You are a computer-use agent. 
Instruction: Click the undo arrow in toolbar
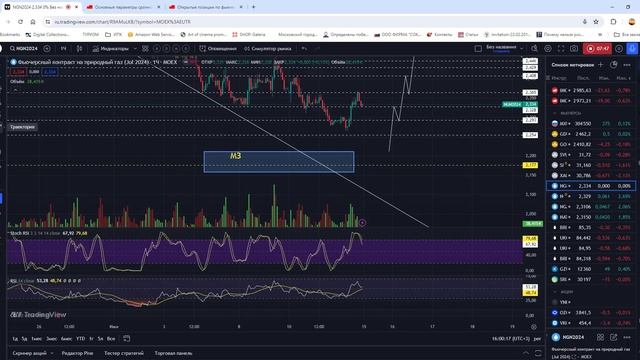[x=304, y=49]
